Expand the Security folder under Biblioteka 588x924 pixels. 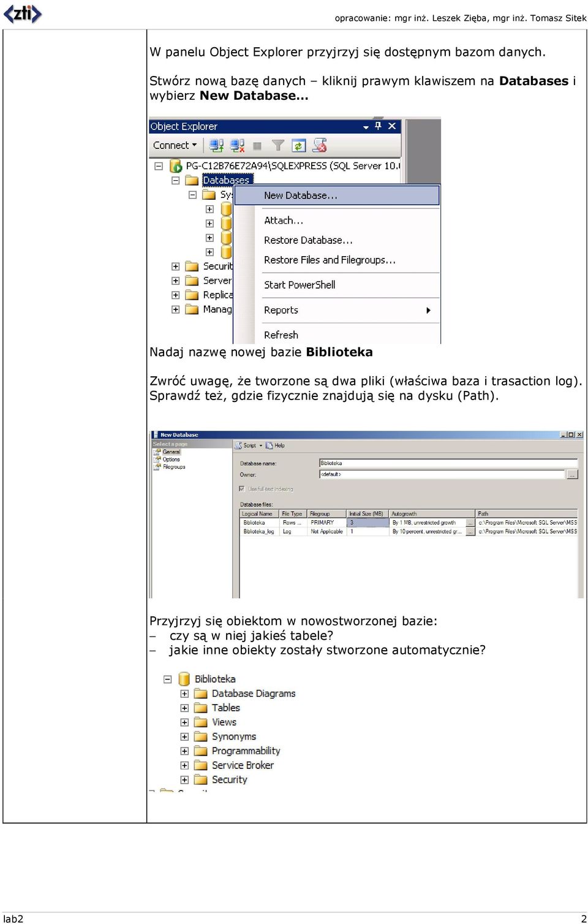coord(184,780)
